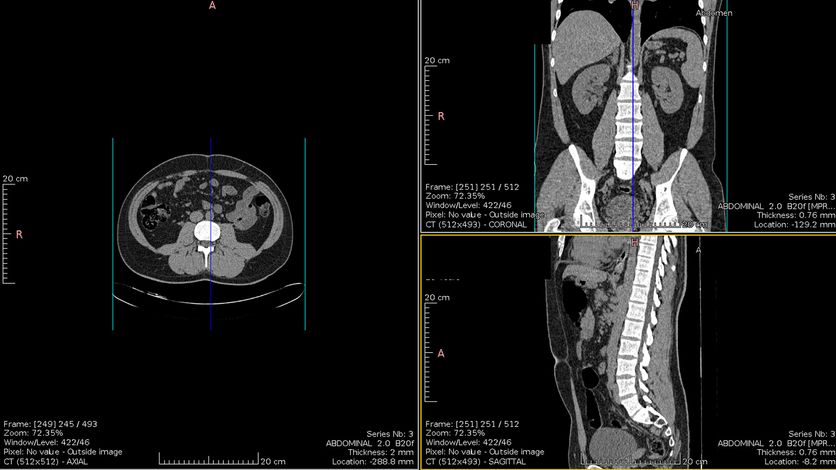The width and height of the screenshot is (836, 470).
Task: Click the coronal Zoom 72.35% label
Action: 455,196
